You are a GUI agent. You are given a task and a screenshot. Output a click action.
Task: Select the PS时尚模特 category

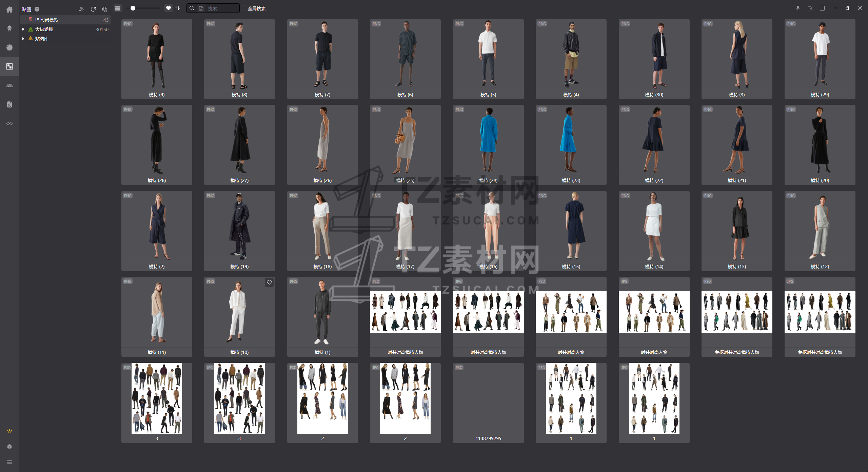(x=47, y=20)
